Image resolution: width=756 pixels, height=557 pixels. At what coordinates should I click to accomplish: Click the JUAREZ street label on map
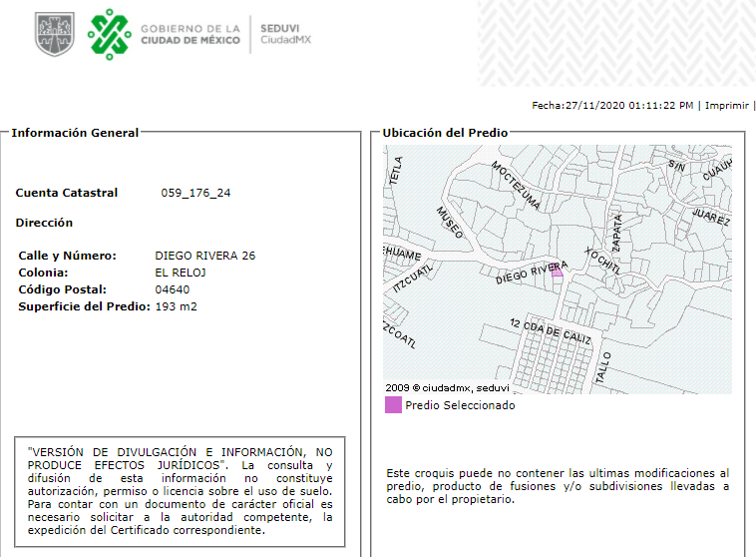tap(711, 217)
